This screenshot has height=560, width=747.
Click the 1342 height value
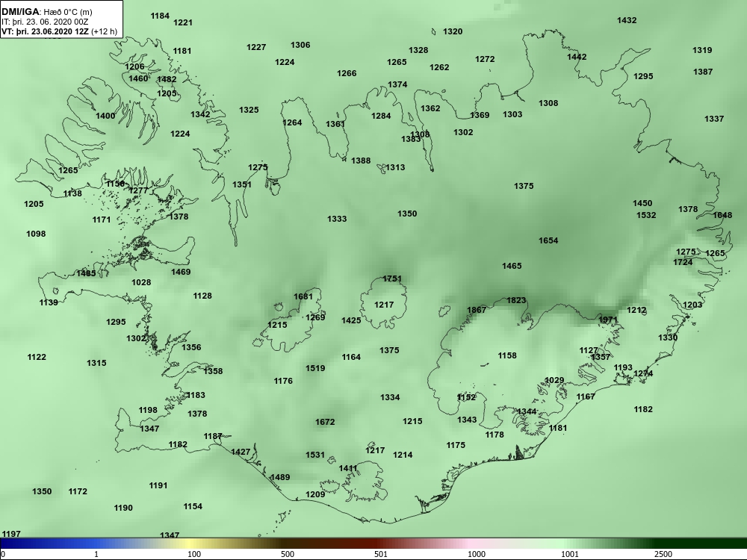coord(200,114)
